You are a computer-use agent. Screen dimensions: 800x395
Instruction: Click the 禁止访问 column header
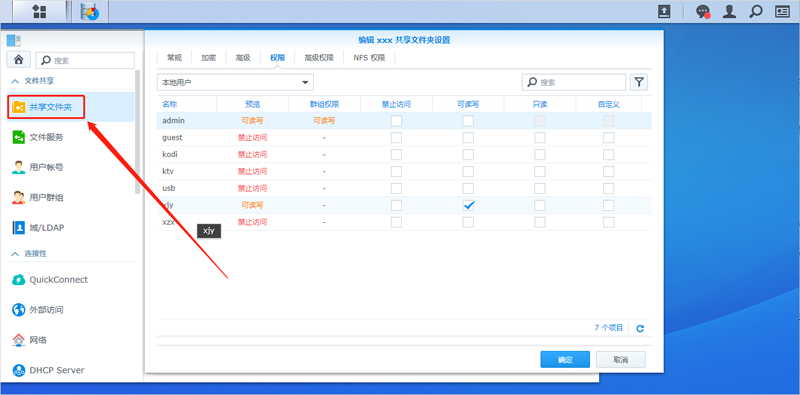[x=396, y=104]
